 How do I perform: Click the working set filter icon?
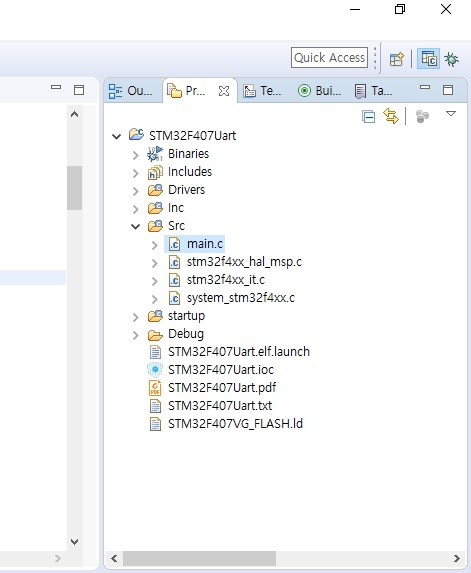coord(422,117)
